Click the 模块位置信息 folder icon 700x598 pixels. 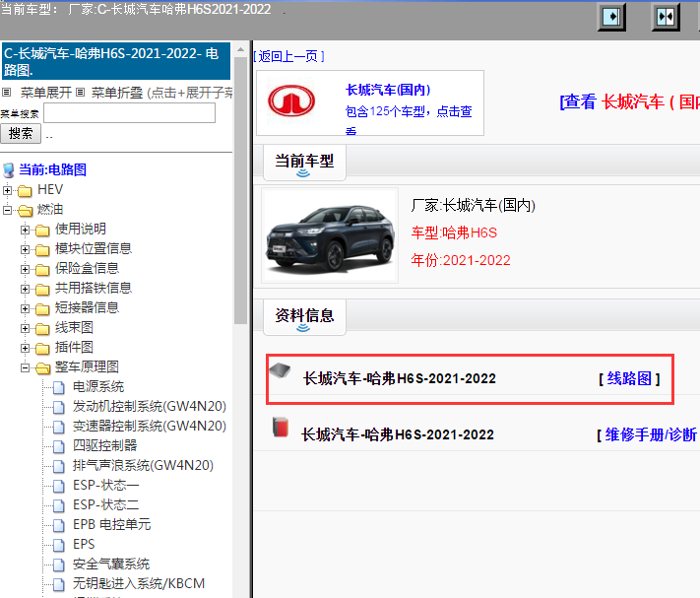point(42,249)
